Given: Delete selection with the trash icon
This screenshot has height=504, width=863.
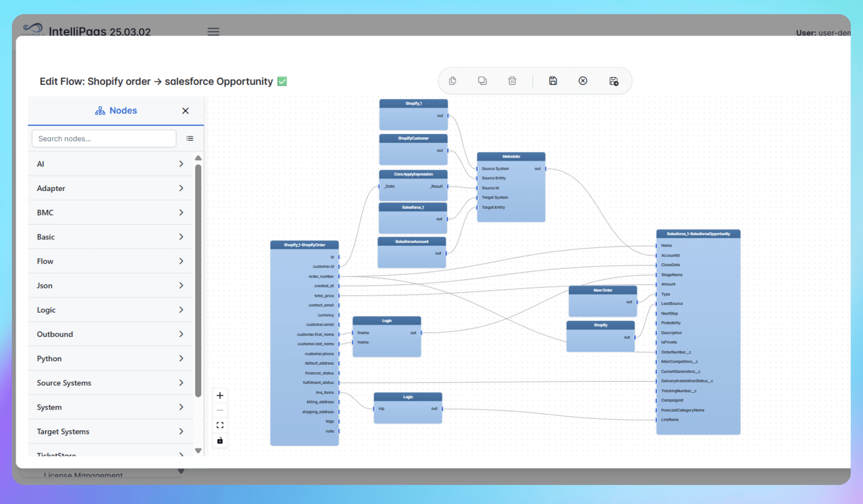Looking at the screenshot, I should pos(512,81).
